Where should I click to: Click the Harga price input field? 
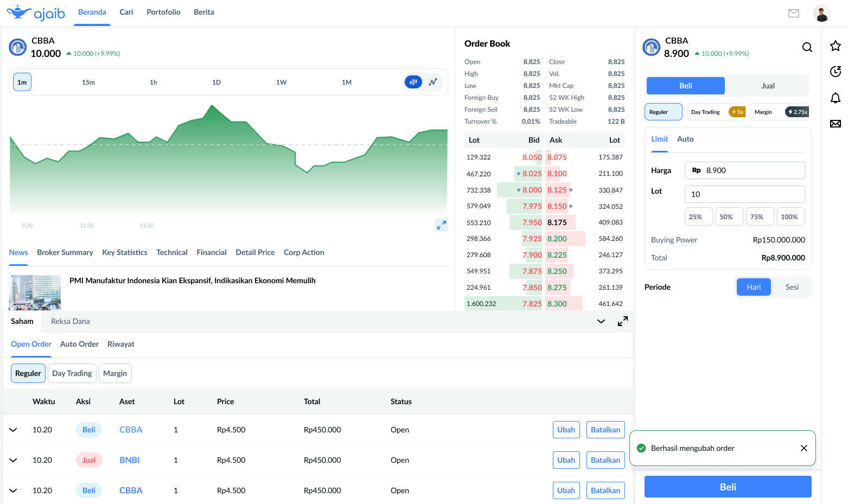click(x=745, y=170)
